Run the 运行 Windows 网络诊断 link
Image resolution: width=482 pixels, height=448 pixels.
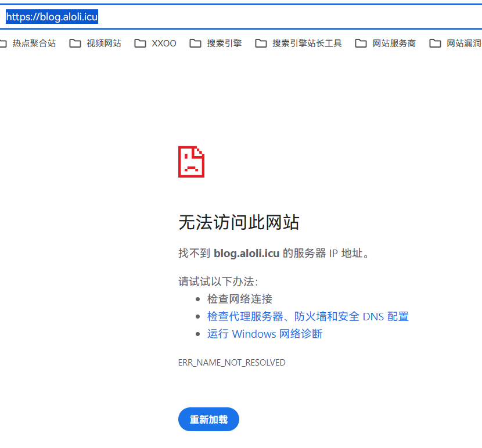coord(264,334)
